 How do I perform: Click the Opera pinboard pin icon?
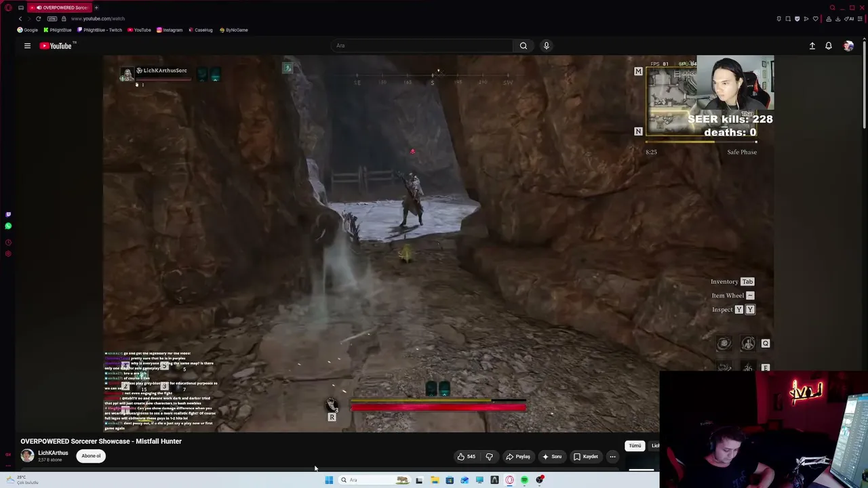[x=779, y=18]
